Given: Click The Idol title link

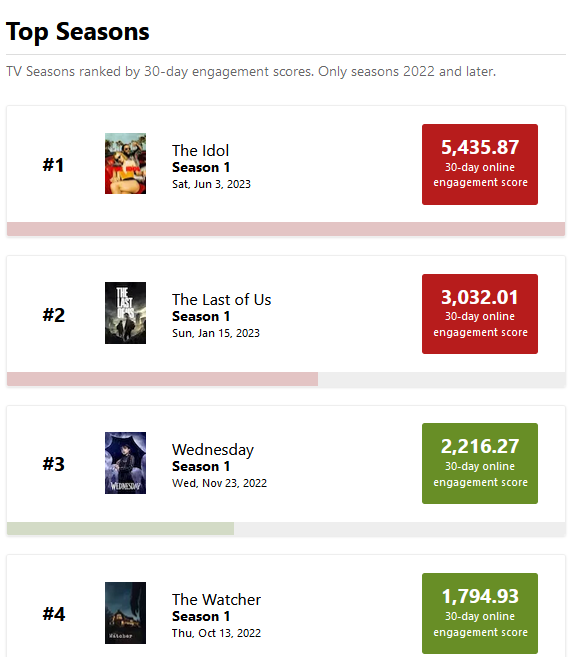Looking at the screenshot, I should tap(200, 150).
